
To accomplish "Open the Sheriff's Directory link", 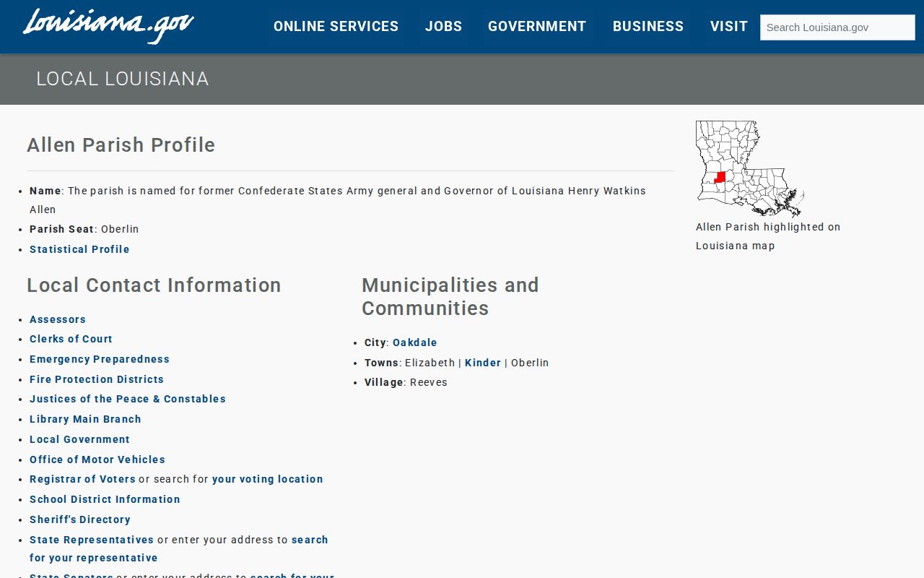I will pyautogui.click(x=80, y=519).
